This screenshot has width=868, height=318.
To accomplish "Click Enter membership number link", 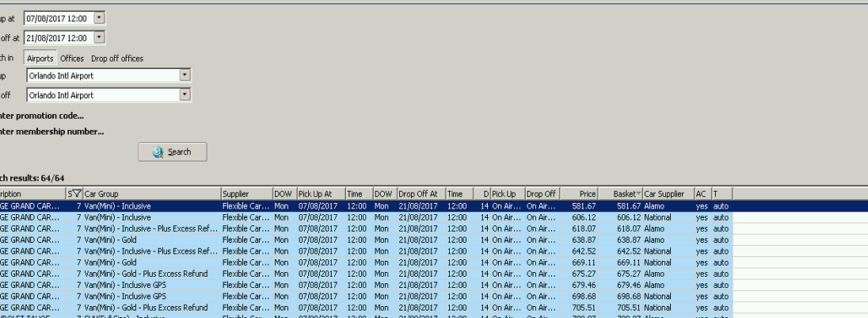I will [52, 132].
